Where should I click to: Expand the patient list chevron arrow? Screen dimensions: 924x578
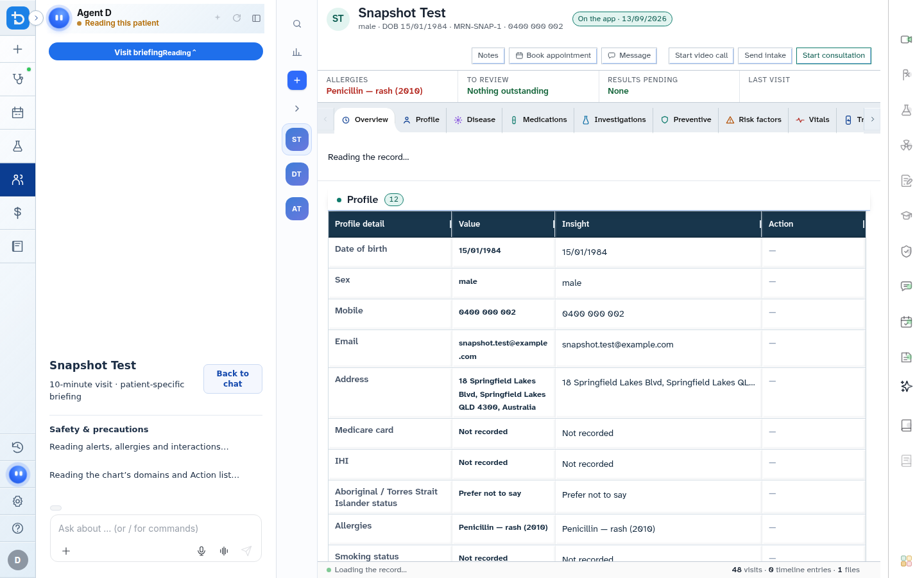(x=297, y=109)
